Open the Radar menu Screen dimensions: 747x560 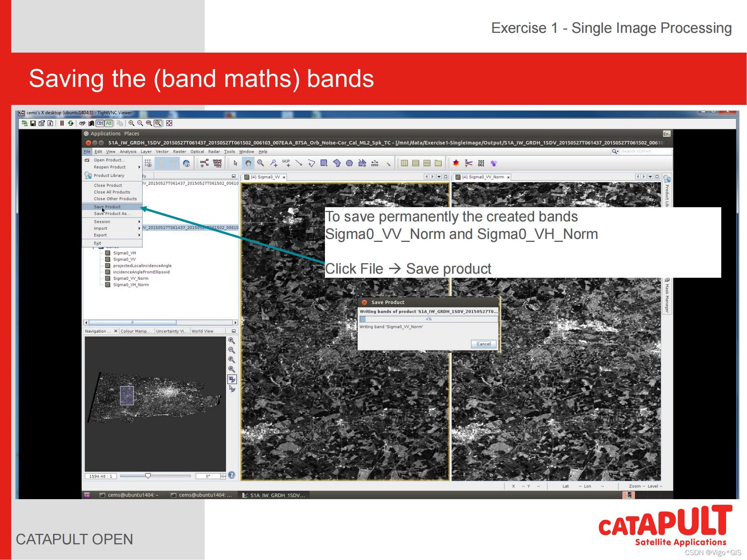214,152
